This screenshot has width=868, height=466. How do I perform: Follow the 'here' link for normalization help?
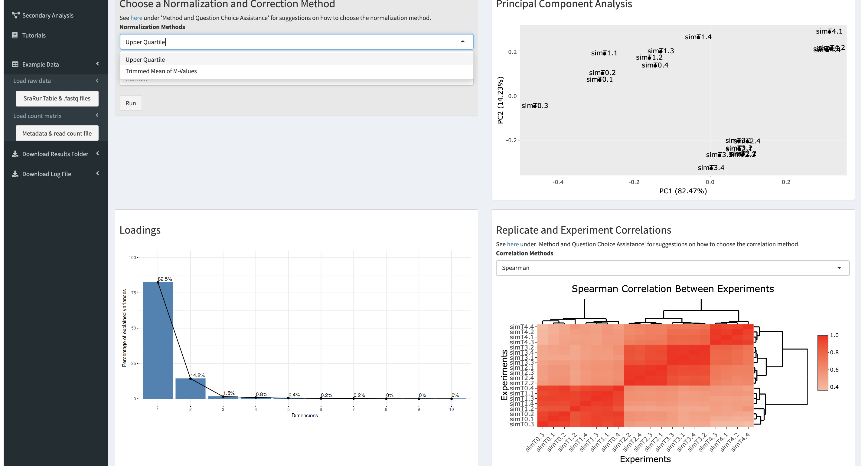tap(136, 18)
